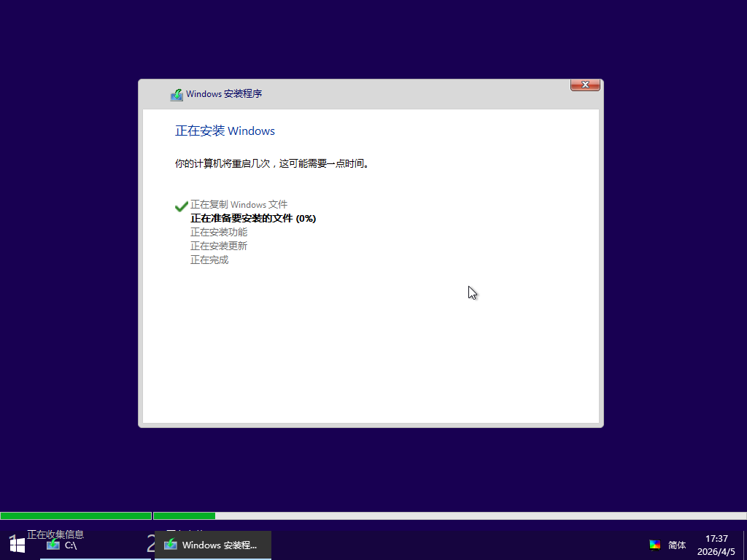The width and height of the screenshot is (747, 560).
Task: Click the fully green first progress bar segment
Action: click(76, 516)
